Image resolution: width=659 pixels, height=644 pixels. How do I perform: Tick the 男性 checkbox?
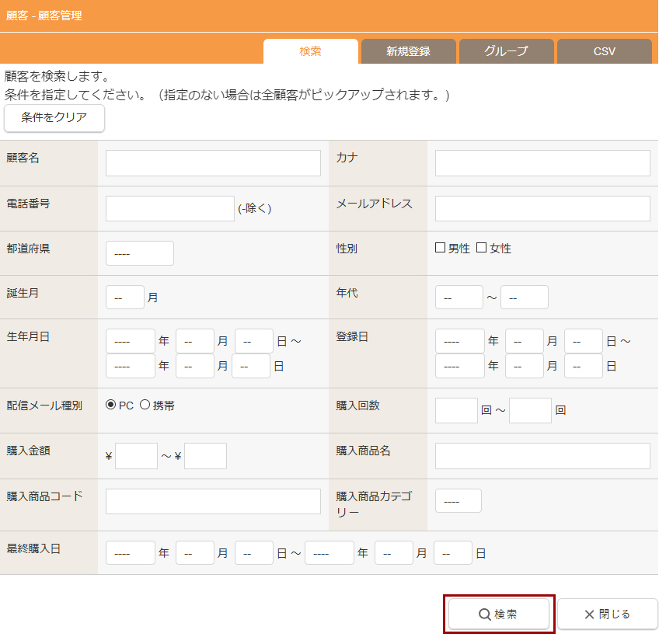click(440, 248)
